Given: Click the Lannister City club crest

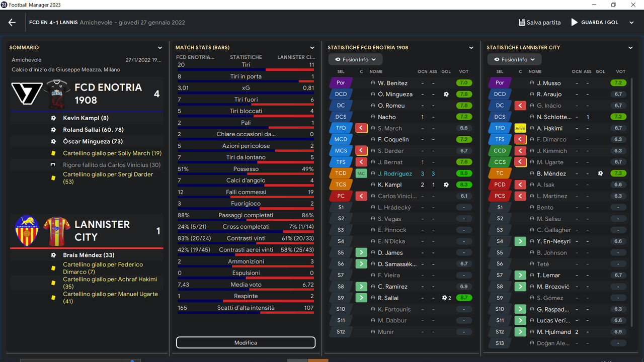Looking at the screenshot, I should pos(27,231).
